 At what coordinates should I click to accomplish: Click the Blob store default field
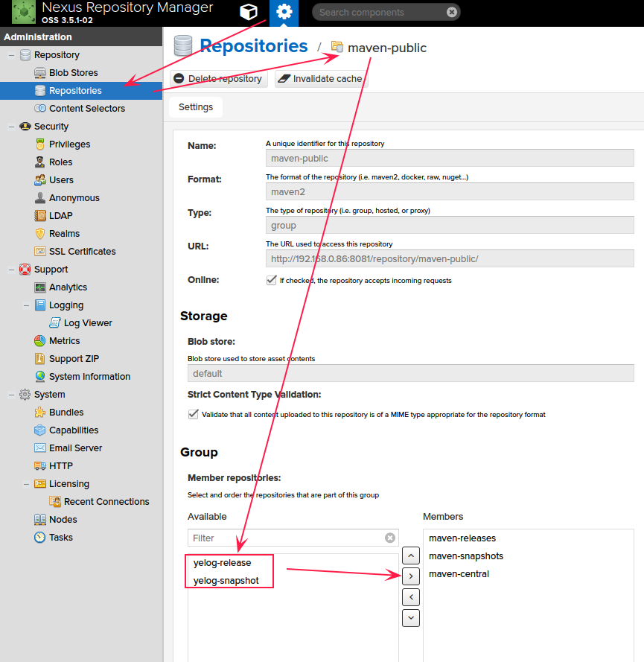411,373
